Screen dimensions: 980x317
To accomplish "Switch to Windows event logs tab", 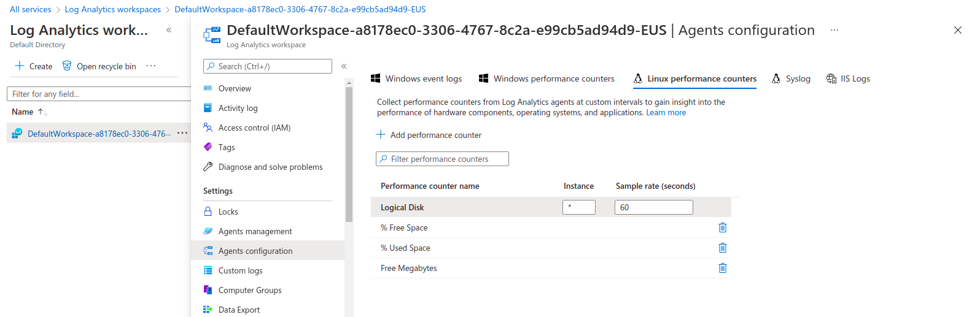I will 416,78.
